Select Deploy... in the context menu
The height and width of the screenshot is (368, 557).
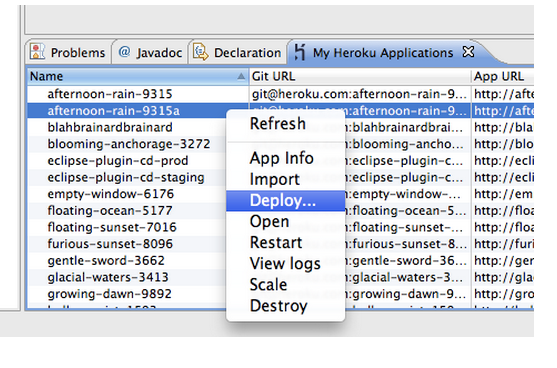[x=285, y=201]
